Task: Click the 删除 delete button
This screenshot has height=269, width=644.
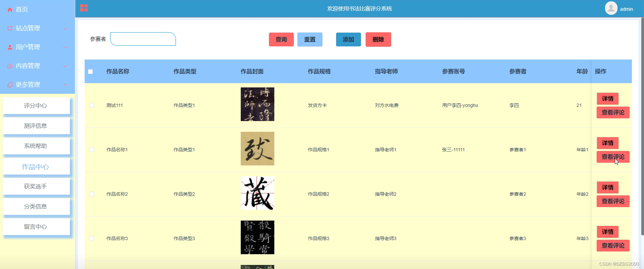Action: [x=378, y=39]
